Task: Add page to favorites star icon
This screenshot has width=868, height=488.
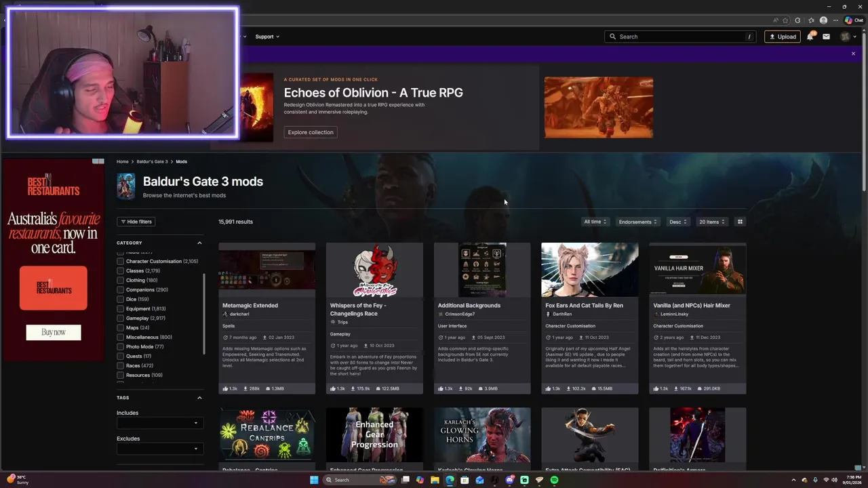Action: tap(785, 20)
